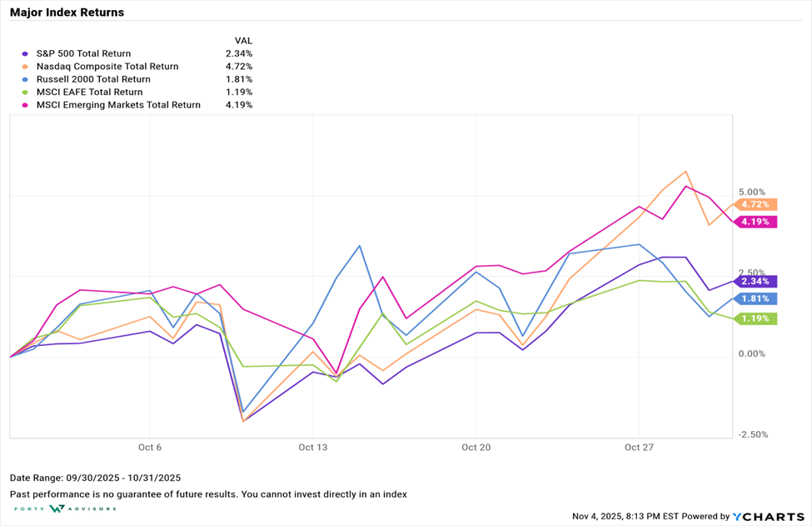Click the purple S&P 500 legend dot

point(27,54)
